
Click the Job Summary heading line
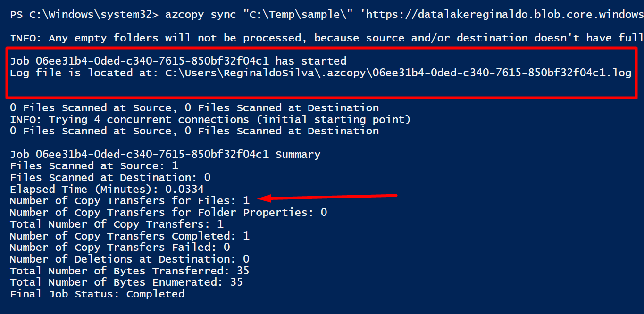click(165, 154)
